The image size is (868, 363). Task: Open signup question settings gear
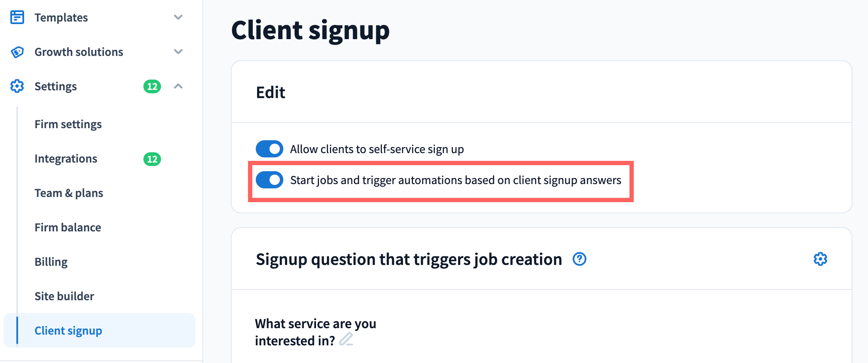(x=820, y=259)
